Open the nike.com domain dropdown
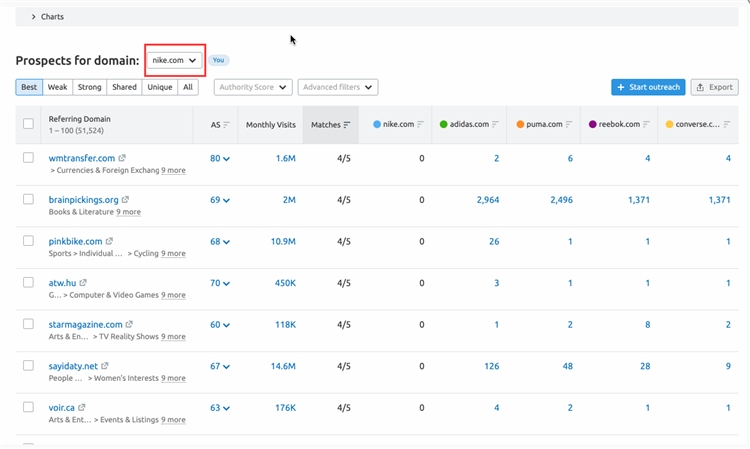 pos(174,60)
